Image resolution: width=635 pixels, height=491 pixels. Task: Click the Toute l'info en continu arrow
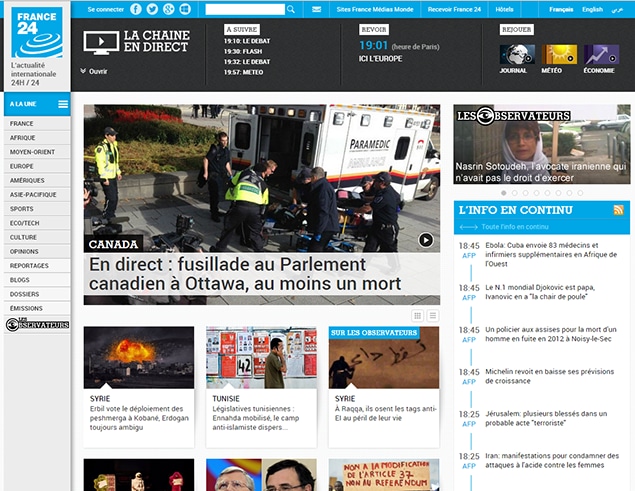click(x=469, y=227)
